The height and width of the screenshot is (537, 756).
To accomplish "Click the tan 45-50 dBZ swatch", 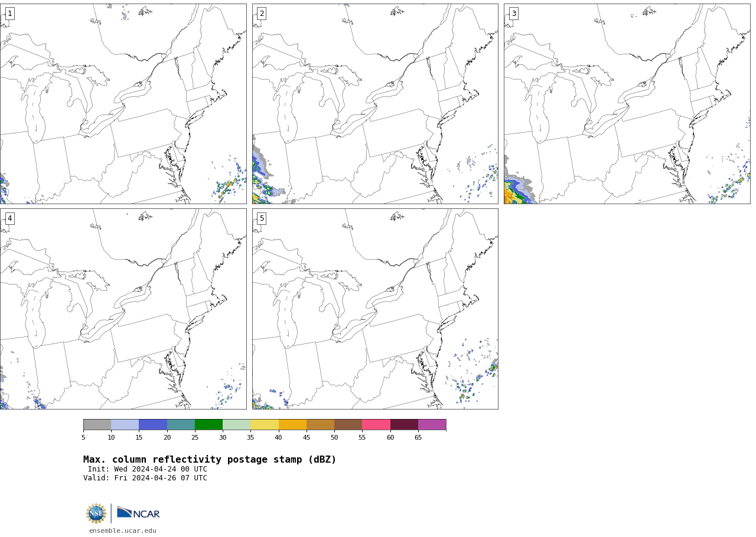I will tap(320, 425).
